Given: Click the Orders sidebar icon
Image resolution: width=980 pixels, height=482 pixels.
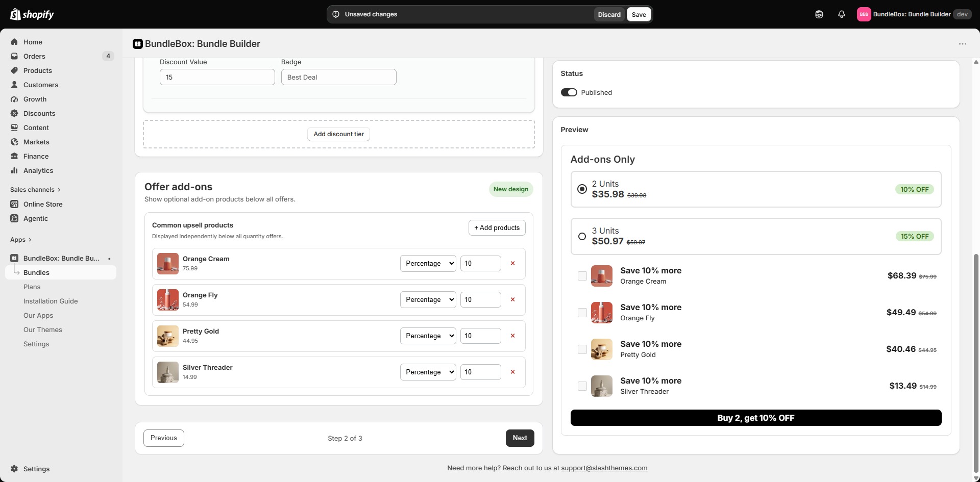Looking at the screenshot, I should click(14, 56).
